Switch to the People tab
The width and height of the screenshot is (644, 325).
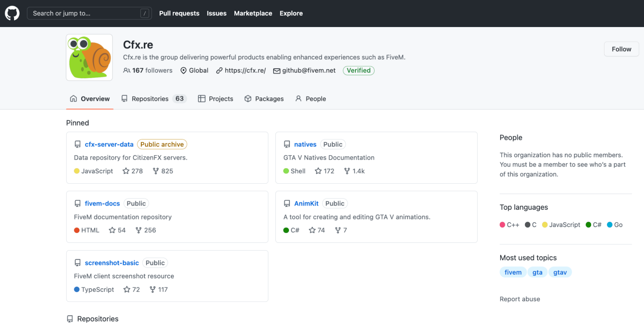[311, 99]
